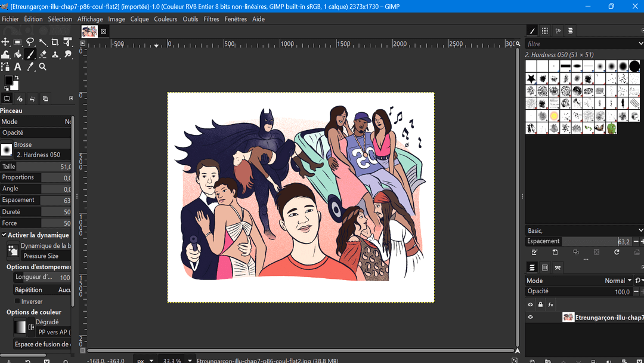Adjust the Paintbrush Opacité slider

point(36,133)
